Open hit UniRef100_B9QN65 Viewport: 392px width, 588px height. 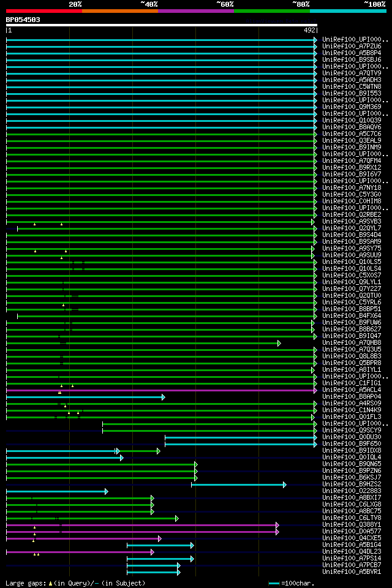(x=352, y=464)
